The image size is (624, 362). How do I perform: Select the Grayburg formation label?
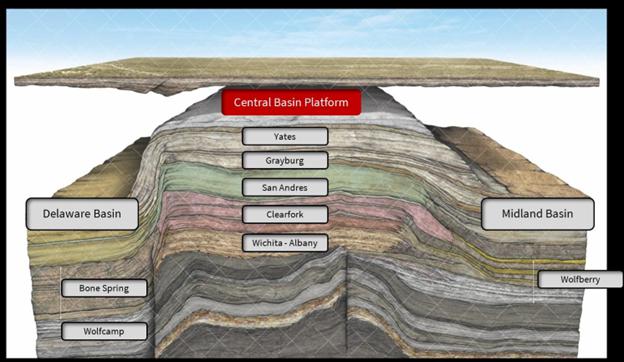click(x=285, y=161)
